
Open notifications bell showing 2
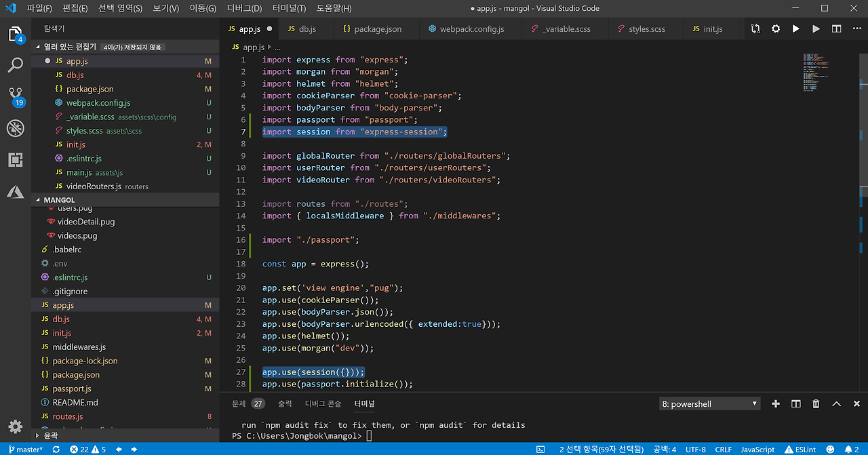(x=852, y=449)
